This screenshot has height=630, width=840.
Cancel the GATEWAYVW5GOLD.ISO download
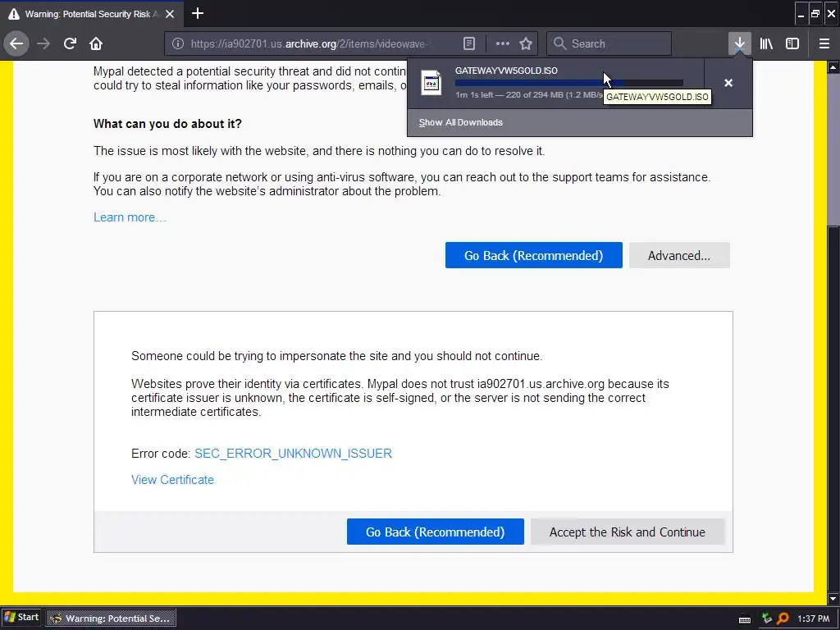728,83
